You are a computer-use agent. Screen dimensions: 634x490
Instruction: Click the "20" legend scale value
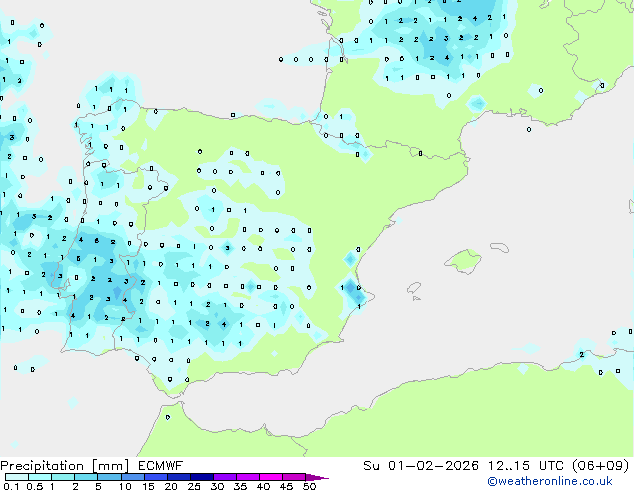coord(171,486)
